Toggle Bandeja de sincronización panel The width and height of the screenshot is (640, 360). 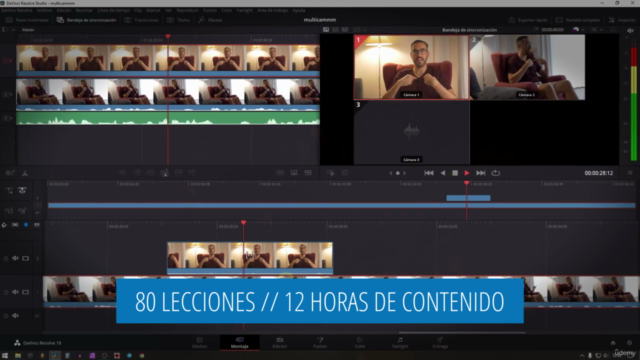pos(86,20)
